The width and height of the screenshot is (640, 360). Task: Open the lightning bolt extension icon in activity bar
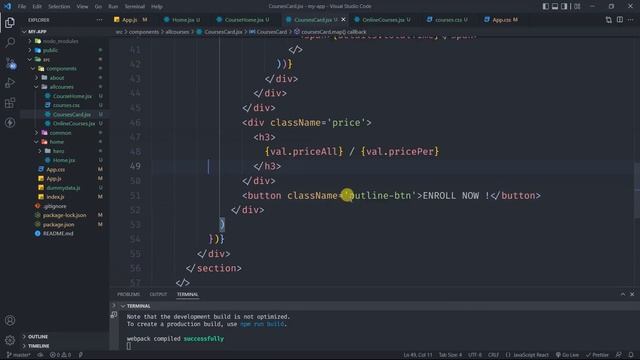[x=10, y=122]
